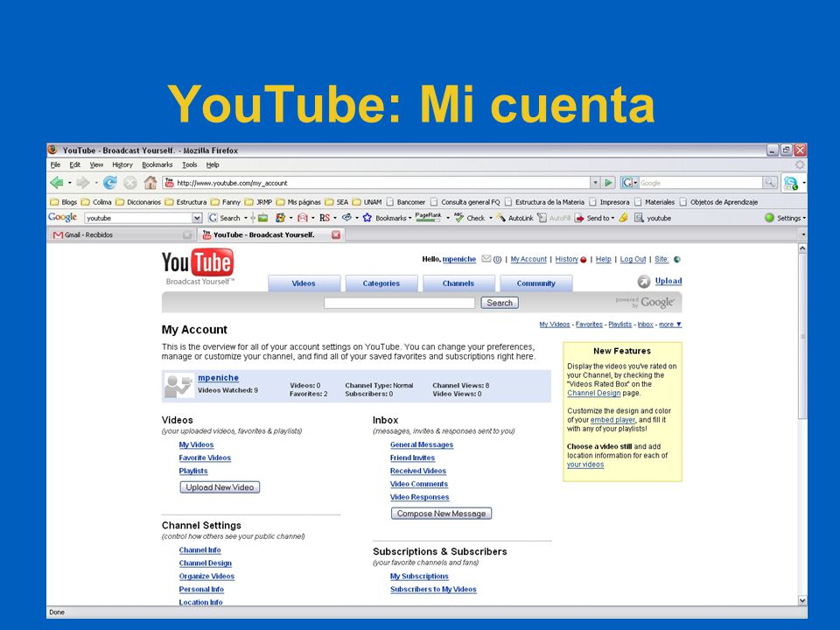
Task: Open the YouTube Videos tab
Action: coord(304,283)
